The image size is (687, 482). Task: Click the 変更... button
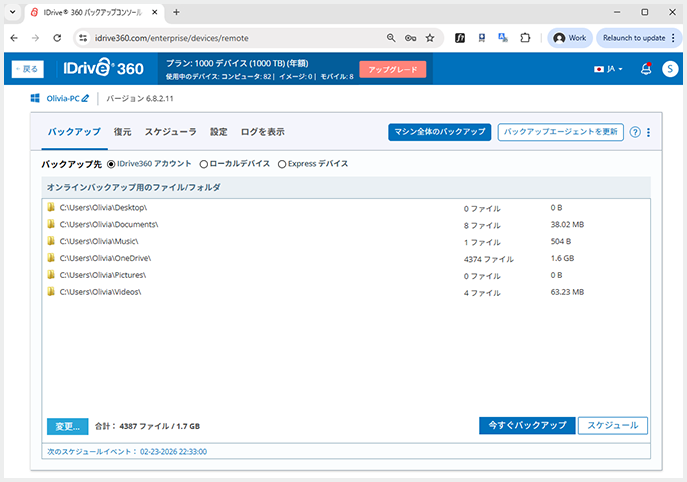point(67,426)
